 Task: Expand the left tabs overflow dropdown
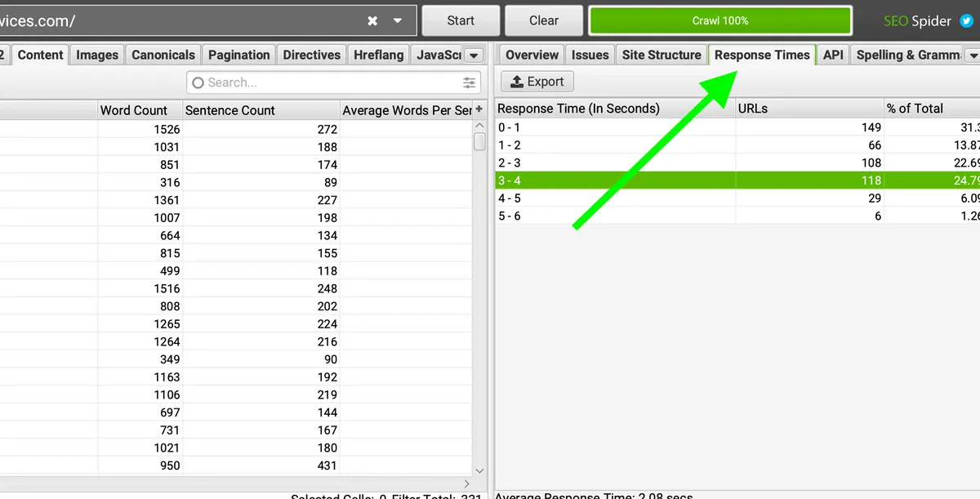pyautogui.click(x=474, y=56)
